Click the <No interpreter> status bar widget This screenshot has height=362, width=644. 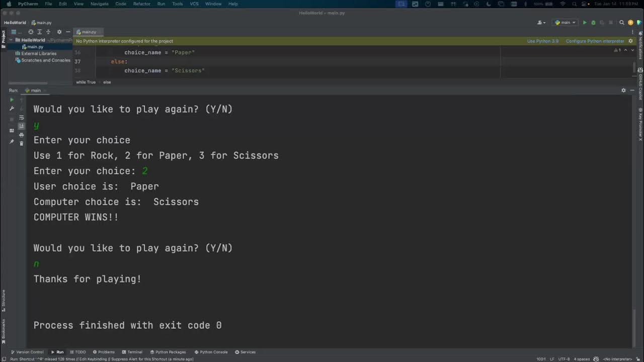tap(617, 359)
